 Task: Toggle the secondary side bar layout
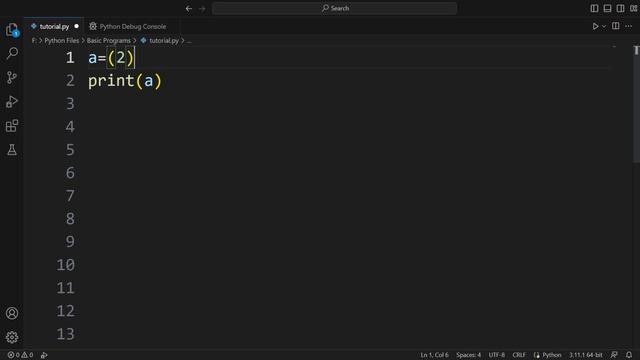tap(620, 8)
